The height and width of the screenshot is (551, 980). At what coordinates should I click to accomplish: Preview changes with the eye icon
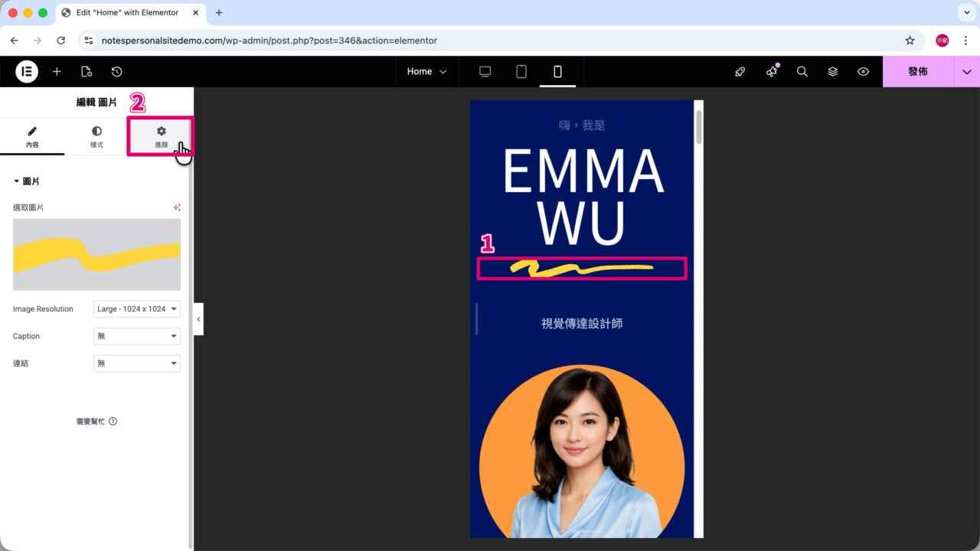[x=864, y=71]
